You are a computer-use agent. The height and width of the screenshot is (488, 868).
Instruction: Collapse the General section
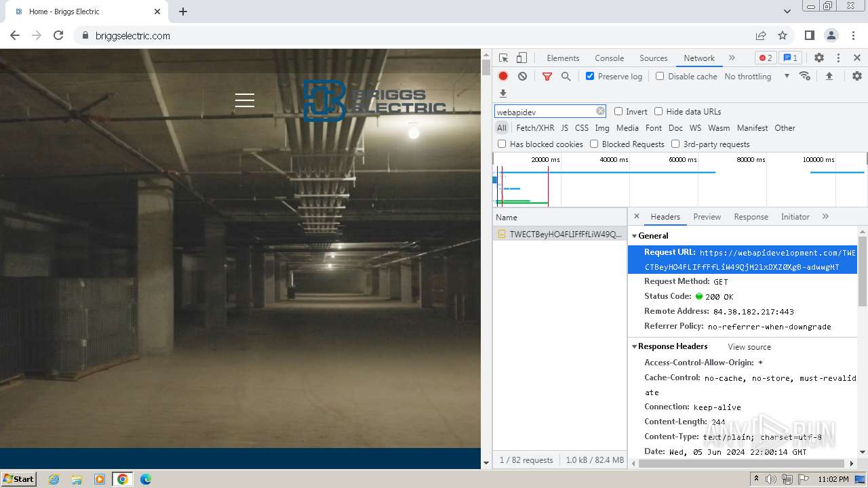635,236
